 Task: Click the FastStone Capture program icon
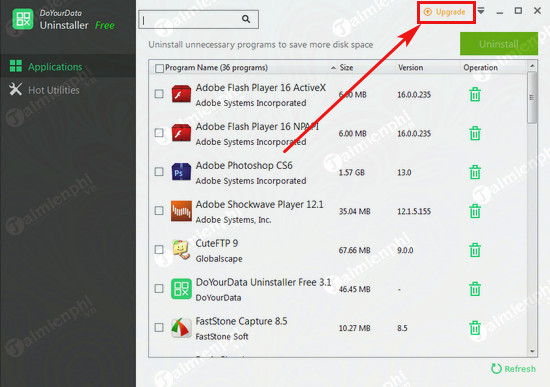(181, 328)
